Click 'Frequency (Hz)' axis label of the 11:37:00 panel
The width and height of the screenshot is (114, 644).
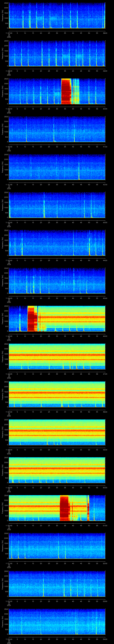(3, 16)
